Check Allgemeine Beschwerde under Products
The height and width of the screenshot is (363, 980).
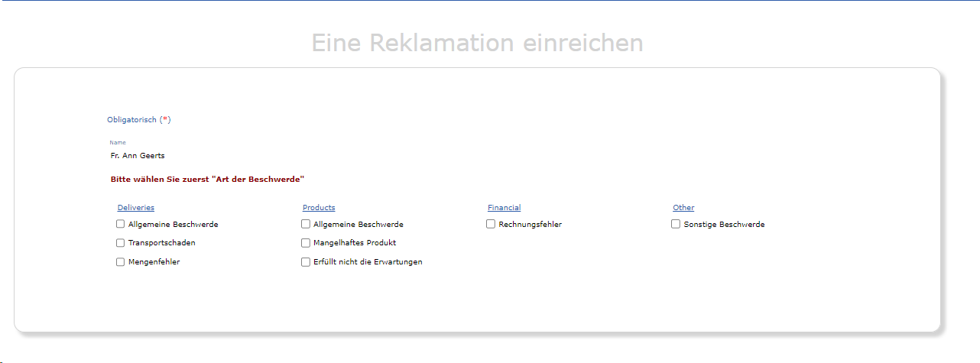point(306,224)
